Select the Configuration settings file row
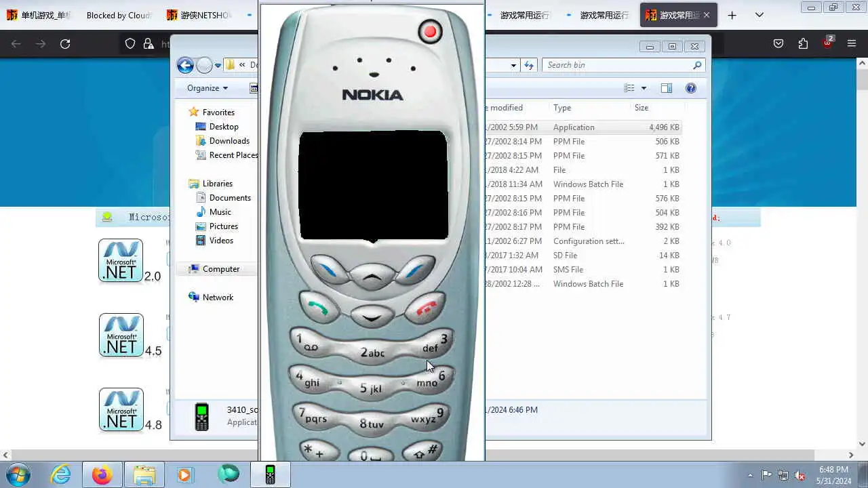868x488 pixels. click(583, 241)
